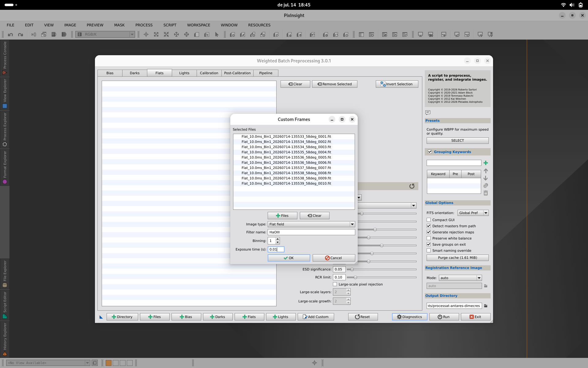Open the Image type dropdown

311,224
